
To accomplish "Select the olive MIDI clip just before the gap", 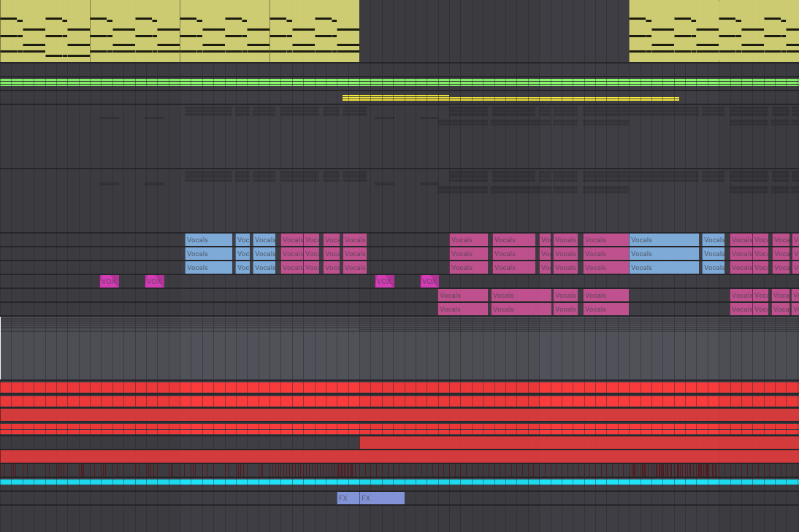I will point(314,31).
